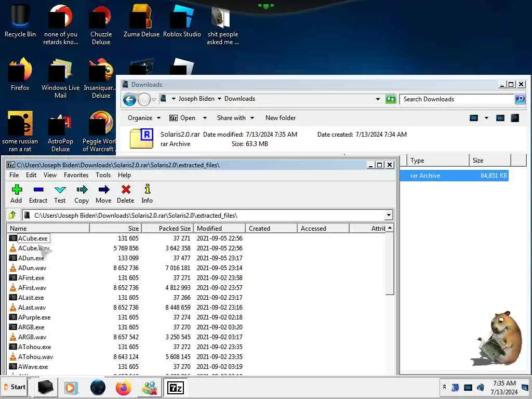
Task: Open File menu in 7-Zip
Action: [14, 175]
